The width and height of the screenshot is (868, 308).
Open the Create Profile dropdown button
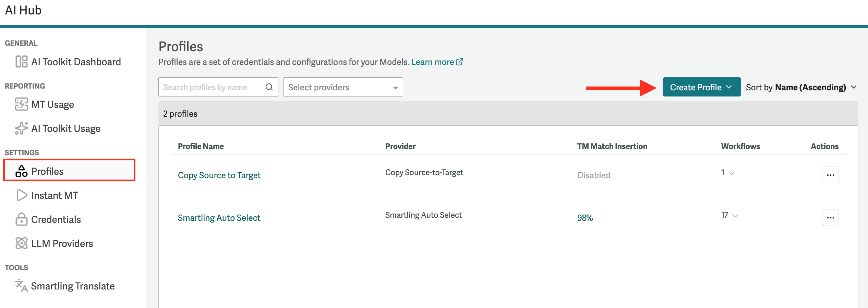701,87
